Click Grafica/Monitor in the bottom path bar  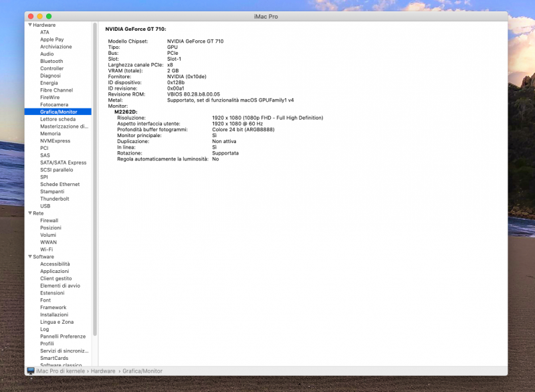(142, 371)
